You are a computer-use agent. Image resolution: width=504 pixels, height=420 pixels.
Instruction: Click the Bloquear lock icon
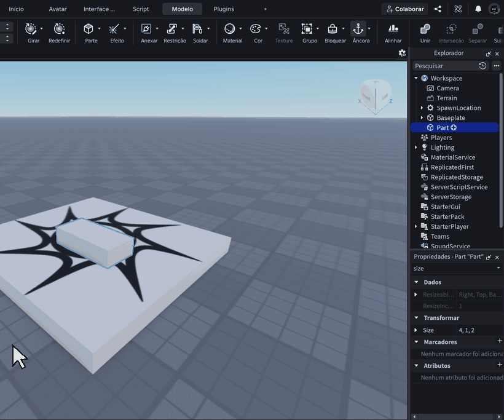(x=333, y=30)
